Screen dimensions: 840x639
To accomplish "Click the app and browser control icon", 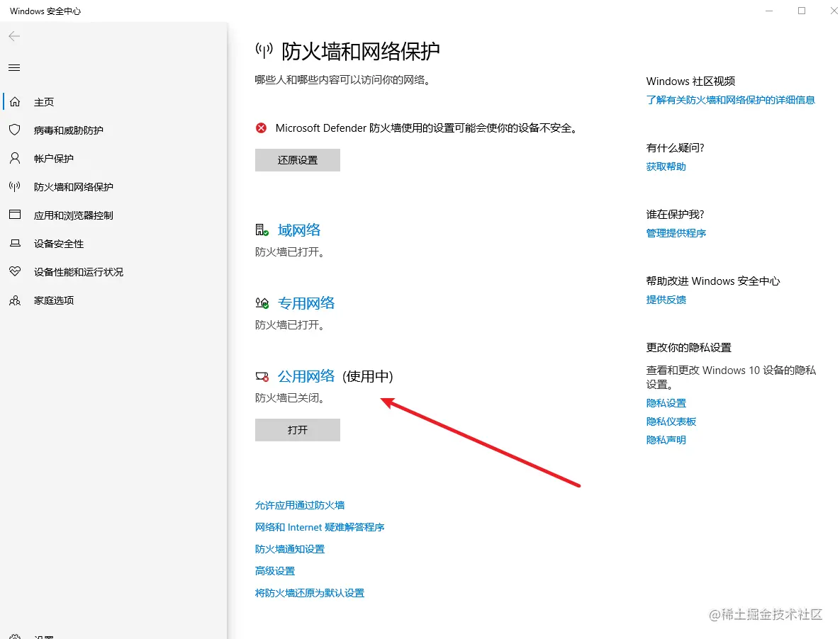I will [x=15, y=215].
